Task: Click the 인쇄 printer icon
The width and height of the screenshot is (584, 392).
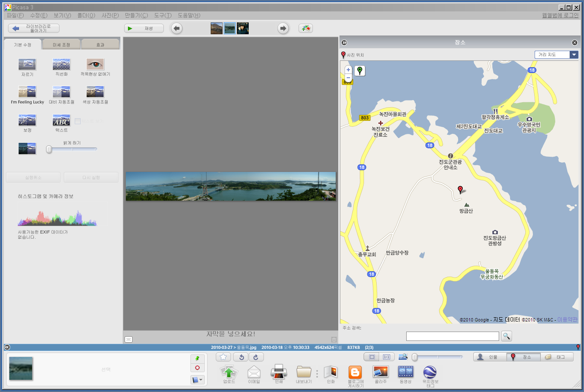Action: [279, 372]
